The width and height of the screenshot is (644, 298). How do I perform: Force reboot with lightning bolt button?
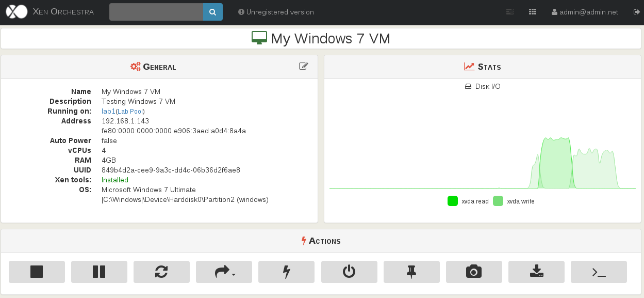click(x=286, y=272)
